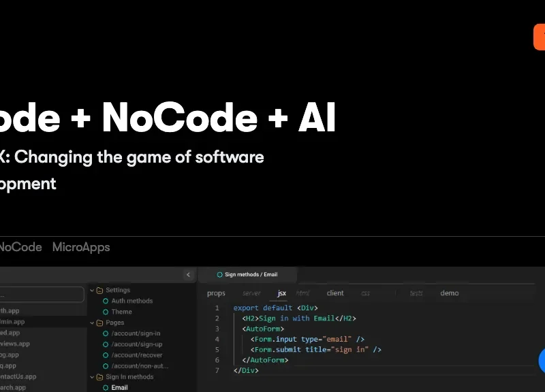Collapse the Settings folder chevron
Viewport: 545px width, 392px height.
click(92, 291)
